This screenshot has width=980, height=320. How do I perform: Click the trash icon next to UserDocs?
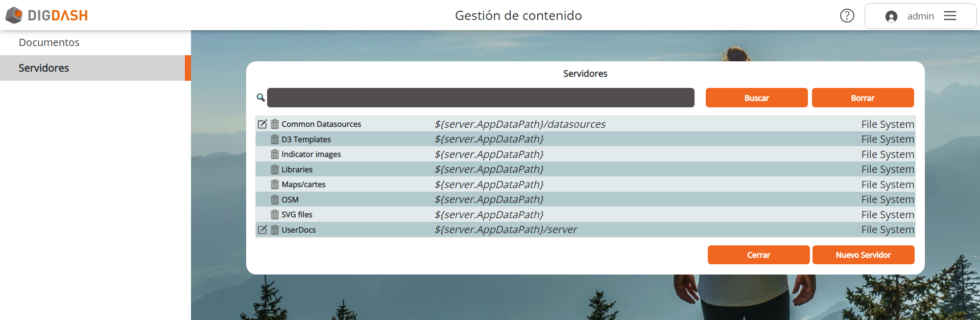(275, 230)
